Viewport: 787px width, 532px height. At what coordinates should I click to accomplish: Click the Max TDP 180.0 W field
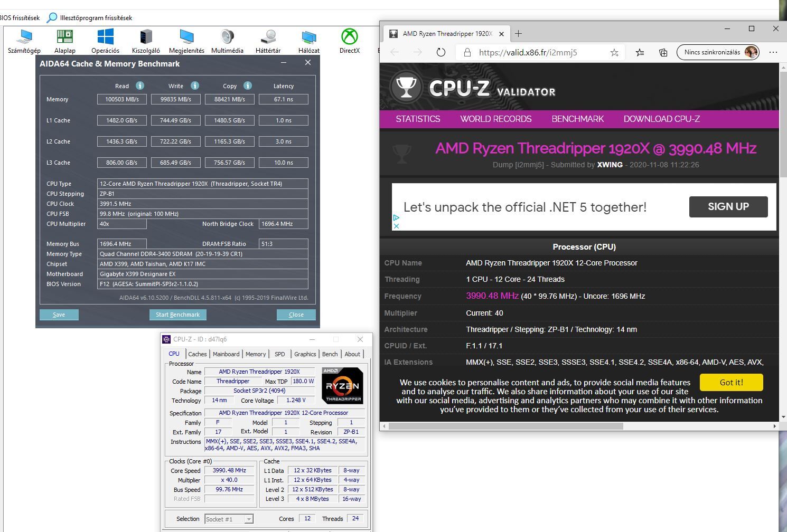[303, 381]
